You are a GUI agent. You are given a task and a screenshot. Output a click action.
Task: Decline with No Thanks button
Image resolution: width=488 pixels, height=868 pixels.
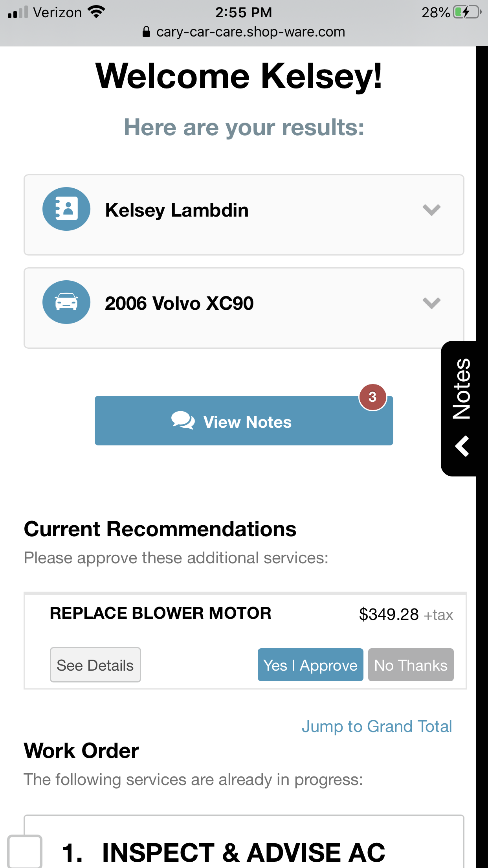(411, 665)
